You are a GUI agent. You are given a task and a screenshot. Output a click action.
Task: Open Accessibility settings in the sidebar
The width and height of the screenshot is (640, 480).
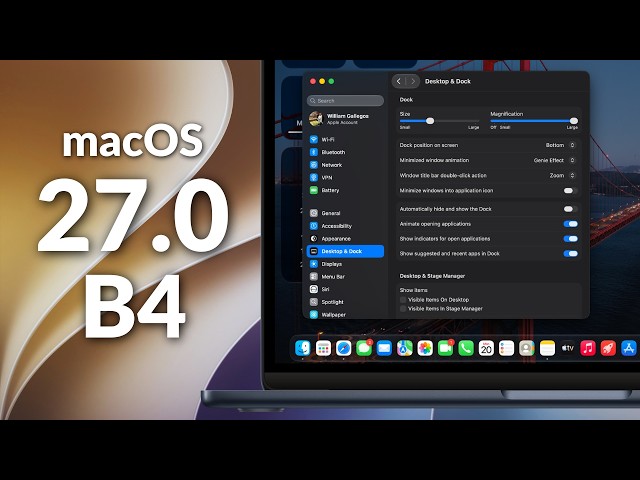[345, 226]
